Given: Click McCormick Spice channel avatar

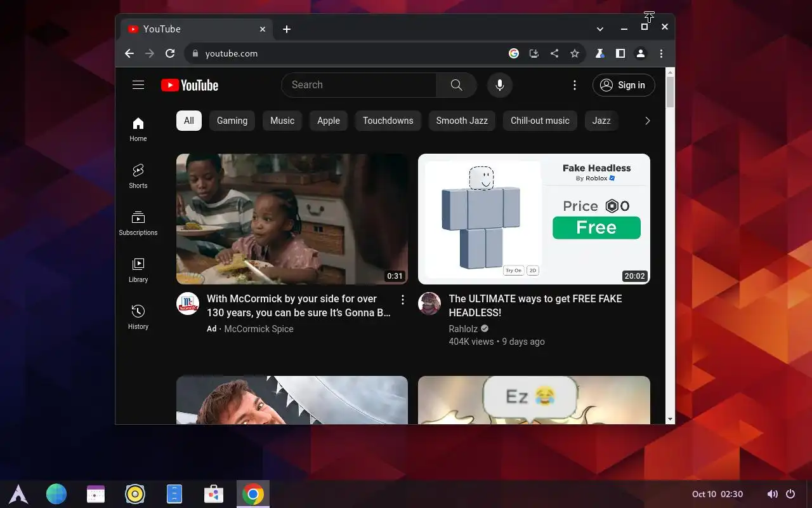Looking at the screenshot, I should click(x=188, y=304).
